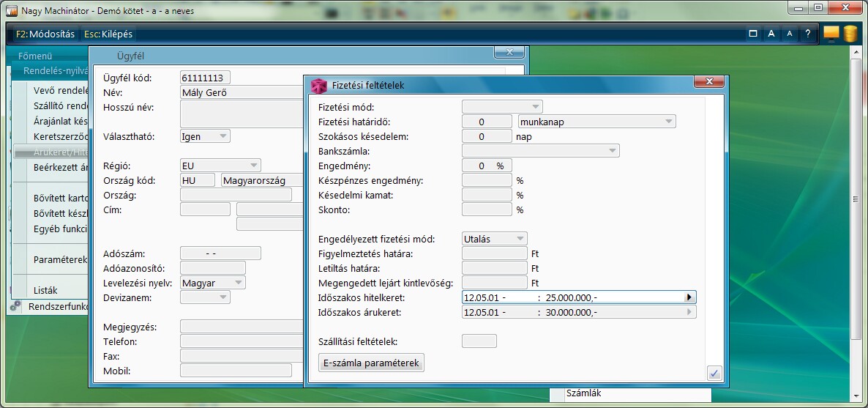Open the Főmenü menu
The image size is (868, 408).
[35, 56]
